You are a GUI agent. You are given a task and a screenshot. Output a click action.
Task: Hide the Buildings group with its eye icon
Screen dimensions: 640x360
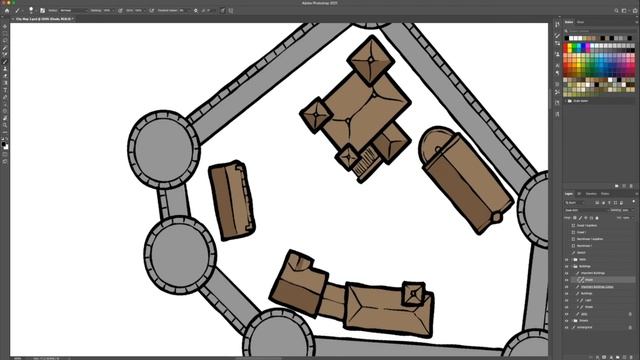click(x=567, y=266)
